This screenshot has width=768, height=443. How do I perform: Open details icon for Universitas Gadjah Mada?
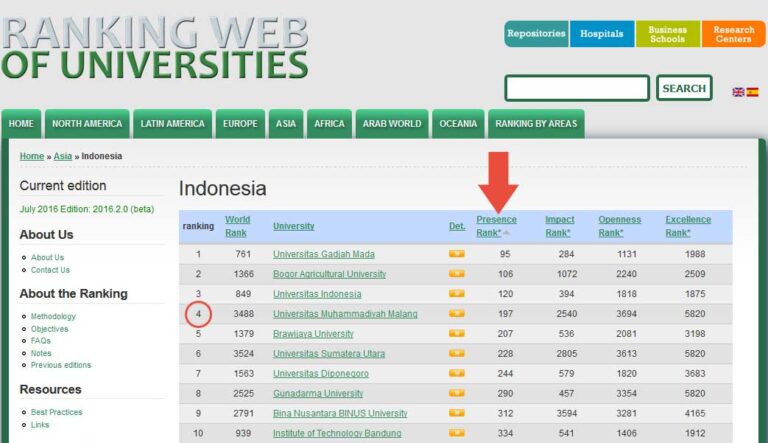456,254
